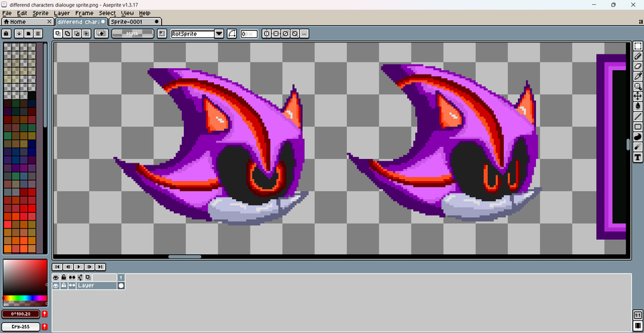Select the Contour blob tool

(x=638, y=137)
